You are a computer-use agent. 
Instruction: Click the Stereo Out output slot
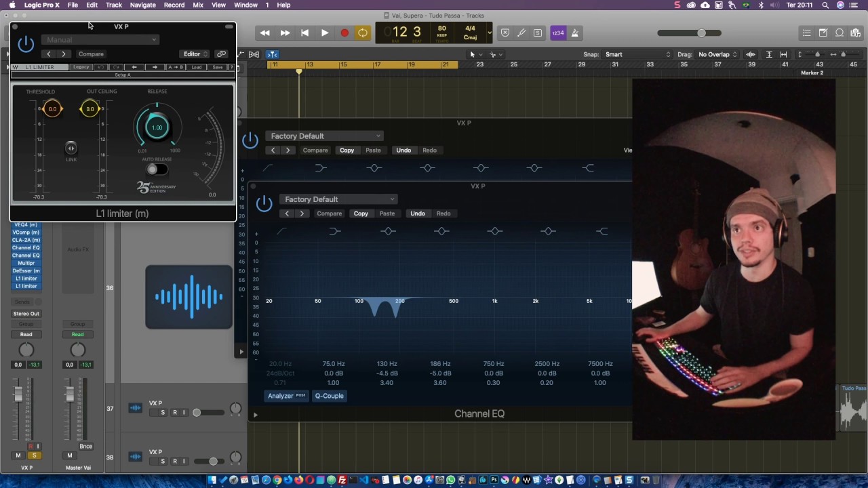(26, 314)
